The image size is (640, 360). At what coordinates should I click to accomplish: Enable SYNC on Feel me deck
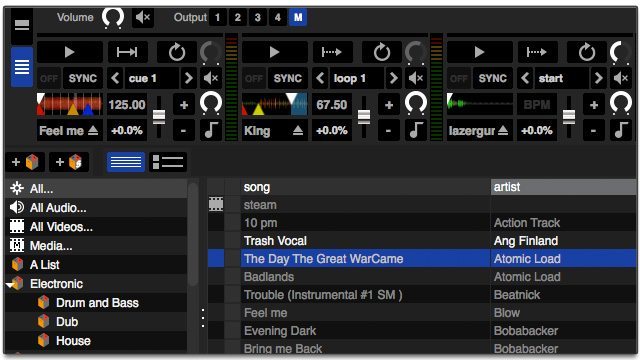pyautogui.click(x=83, y=78)
